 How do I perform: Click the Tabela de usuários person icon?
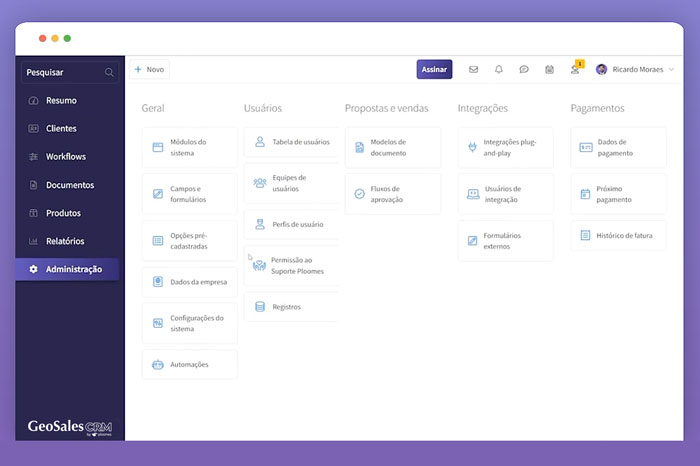260,142
